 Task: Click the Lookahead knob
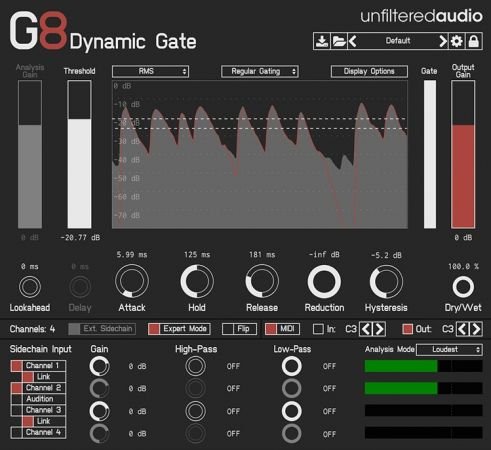tap(30, 287)
